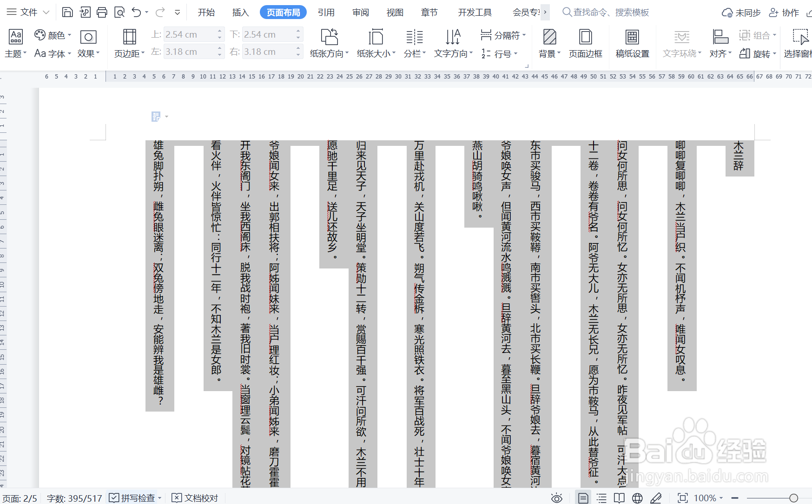Expand ribbon tabs overflow arrow

tap(545, 12)
